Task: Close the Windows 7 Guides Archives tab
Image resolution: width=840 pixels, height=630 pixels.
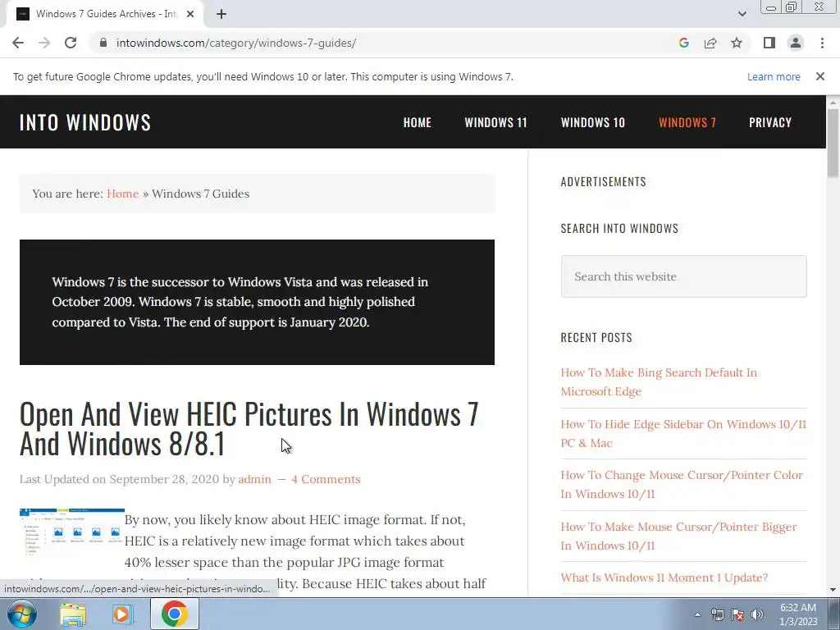Action: [x=190, y=14]
